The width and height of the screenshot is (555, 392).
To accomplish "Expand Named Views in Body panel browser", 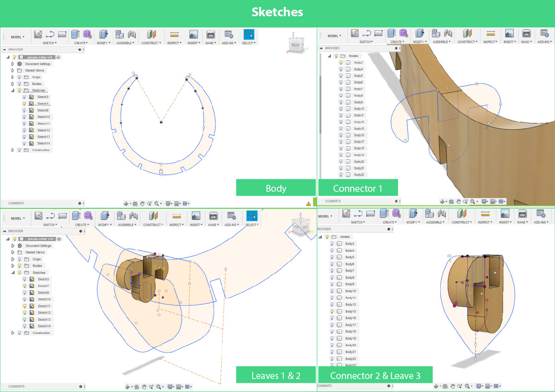I will (x=13, y=71).
